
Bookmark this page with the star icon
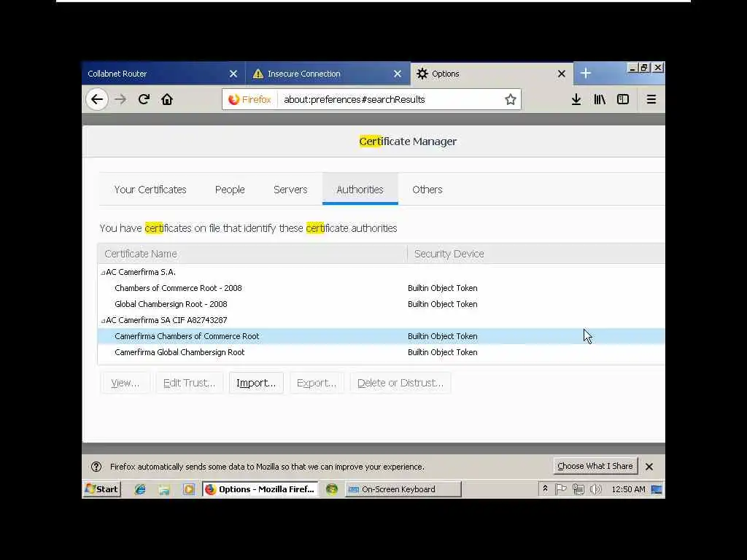click(510, 99)
